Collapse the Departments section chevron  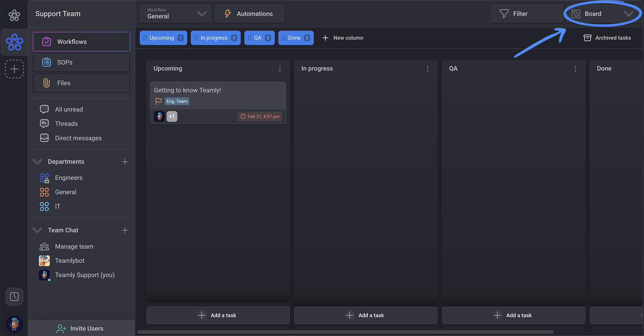point(37,162)
